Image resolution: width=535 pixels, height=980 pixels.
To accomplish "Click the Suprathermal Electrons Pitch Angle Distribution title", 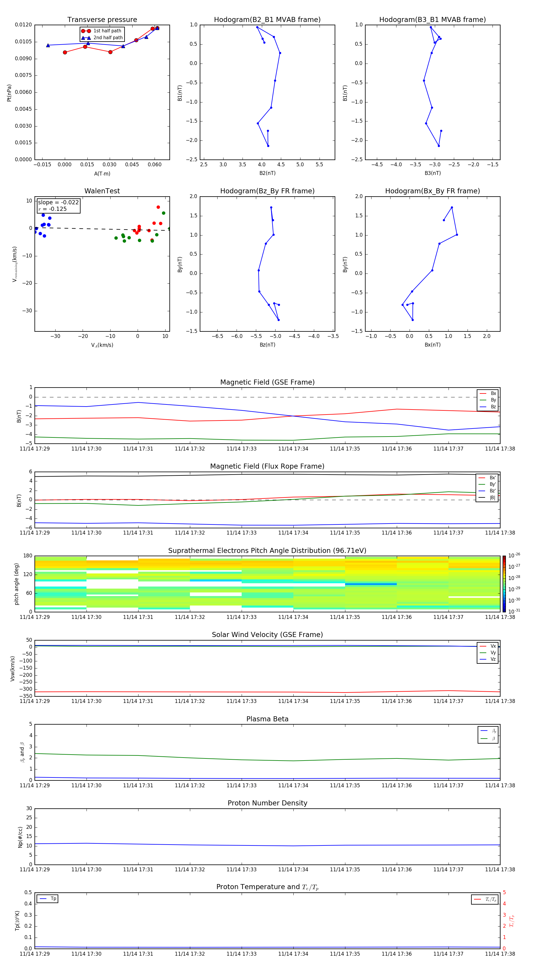I will (267, 551).
